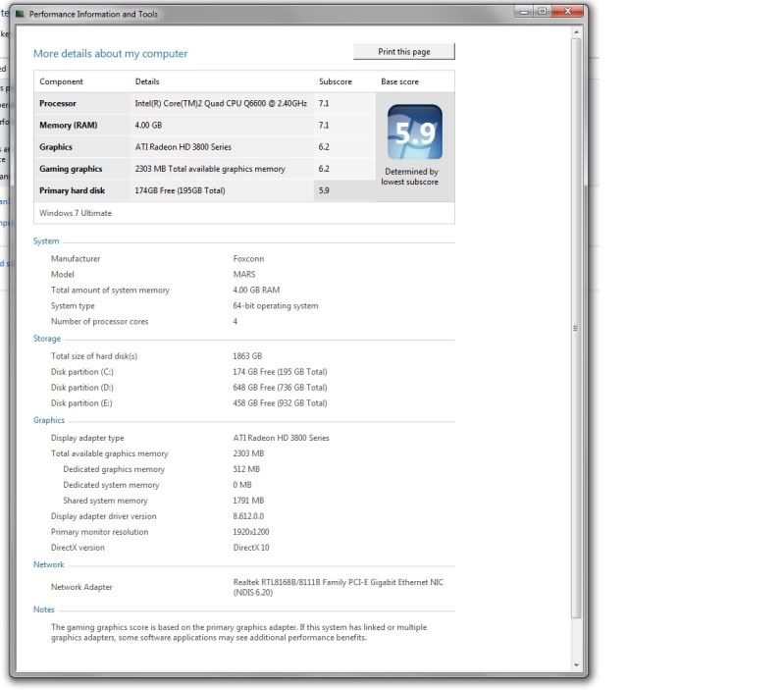Image resolution: width=784 pixels, height=690 pixels.
Task: Maximize the Performance Information and Tools window
Action: point(542,11)
